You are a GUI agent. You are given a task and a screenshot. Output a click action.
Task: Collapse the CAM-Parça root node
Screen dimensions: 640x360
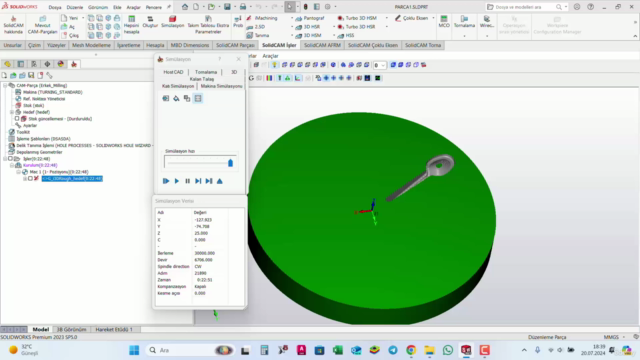pyautogui.click(x=5, y=85)
